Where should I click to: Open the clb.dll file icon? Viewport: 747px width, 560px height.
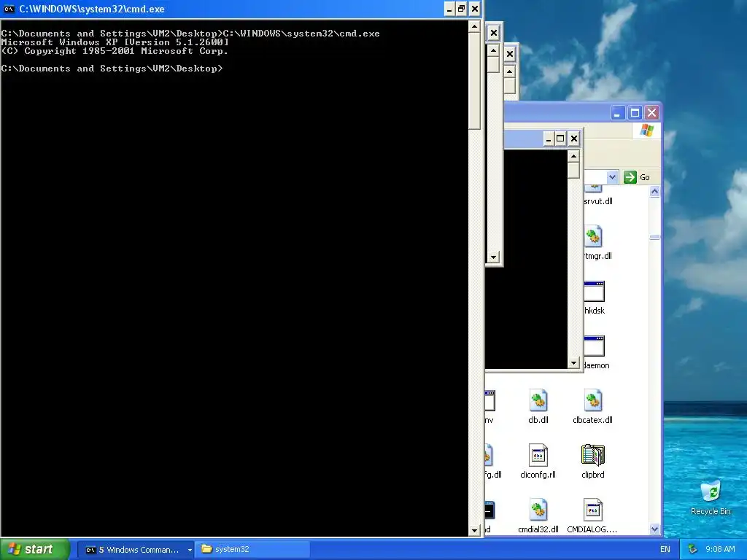(538, 400)
